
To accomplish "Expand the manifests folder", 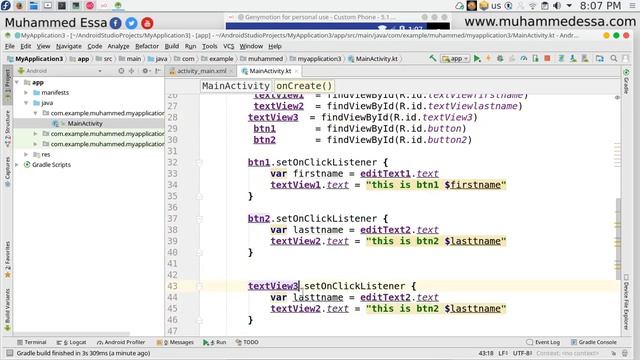I will (x=26, y=93).
